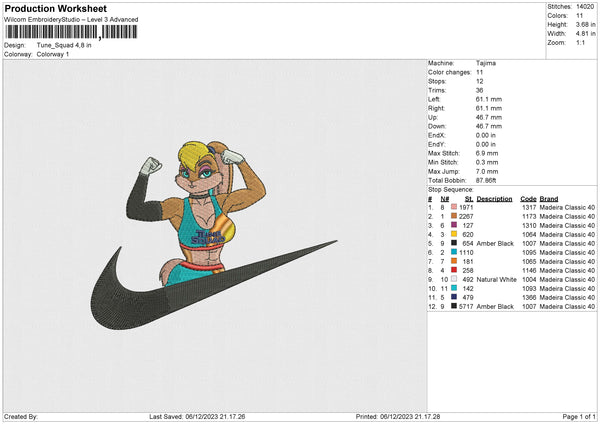Screen dimensions: 600x424
Task: Select the Natural White swatch in row 9
Action: click(454, 279)
